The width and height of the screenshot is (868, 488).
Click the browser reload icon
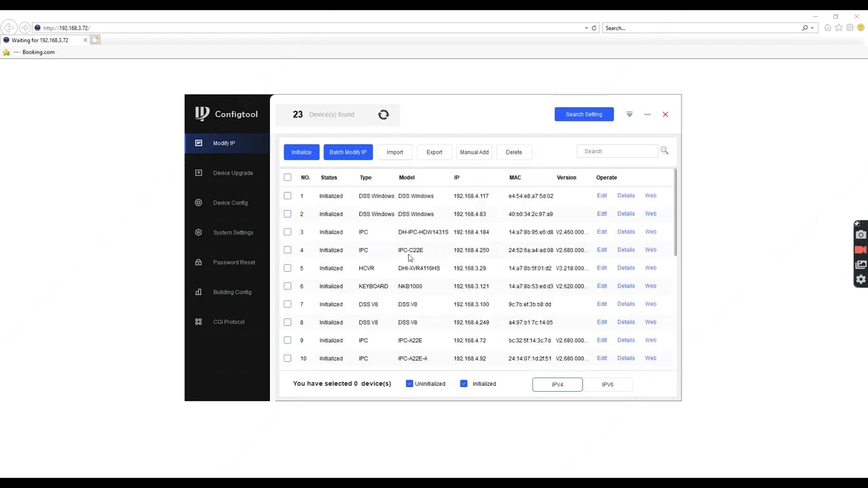pyautogui.click(x=594, y=28)
